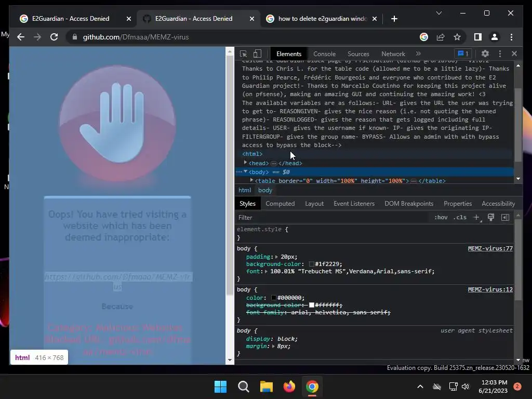The height and width of the screenshot is (399, 532).
Task: Expand the head element node
Action: pos(245,163)
